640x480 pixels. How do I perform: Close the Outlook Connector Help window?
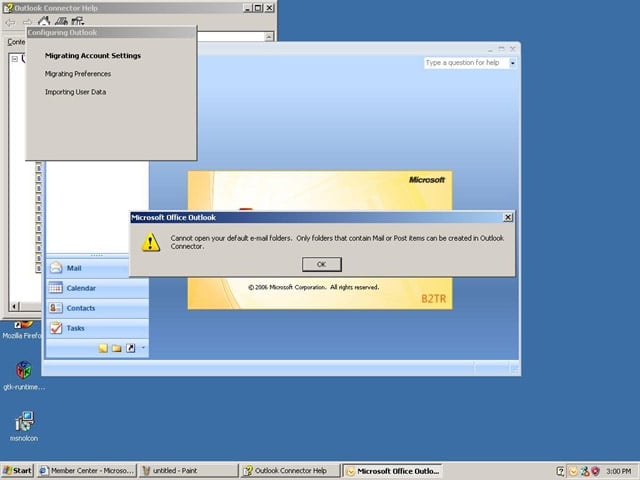pos(269,8)
